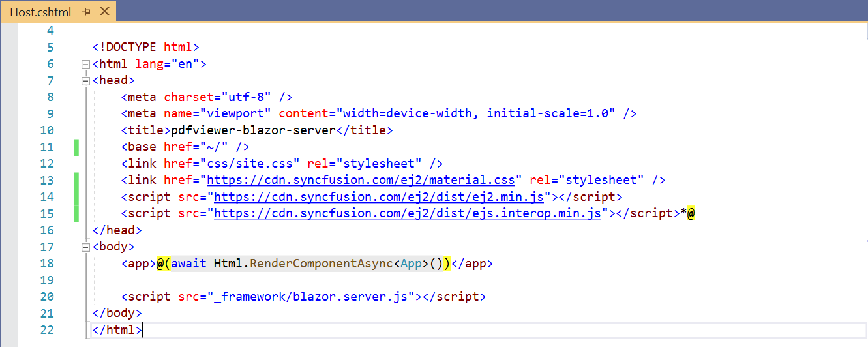Click the closing </head> tag
Screen dimensions: 868x347
[117, 230]
